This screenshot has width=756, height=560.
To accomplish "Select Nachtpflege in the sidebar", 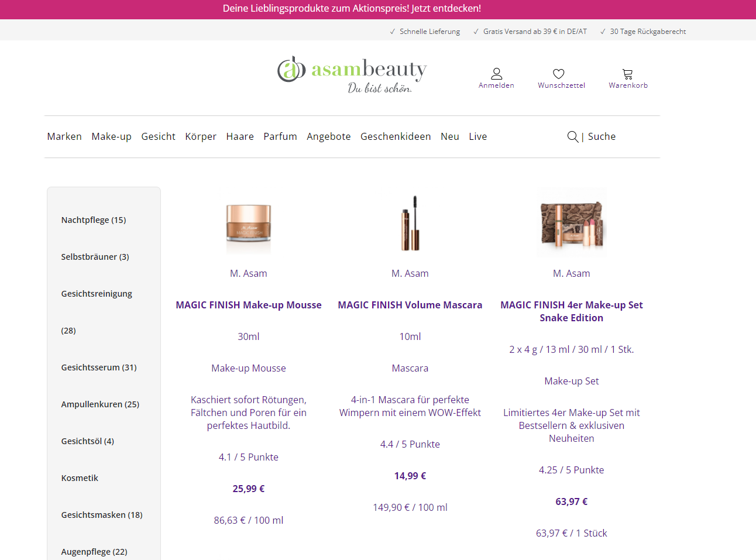I will [92, 220].
